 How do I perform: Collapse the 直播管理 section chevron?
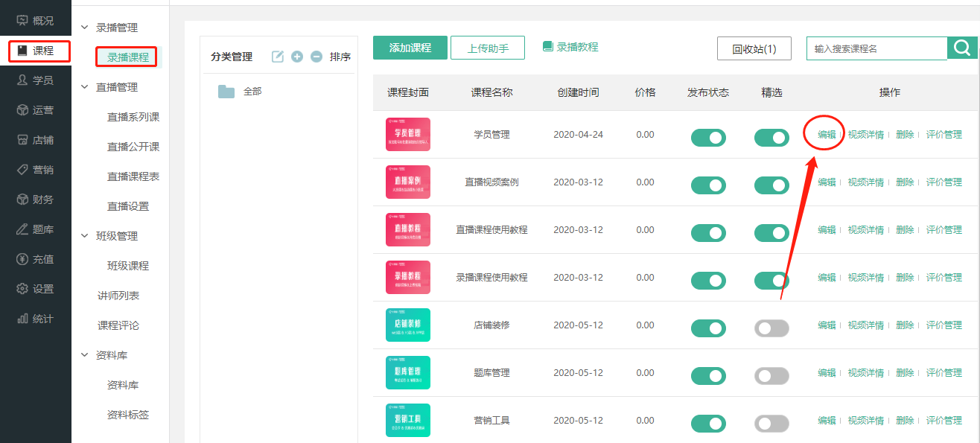(x=84, y=87)
